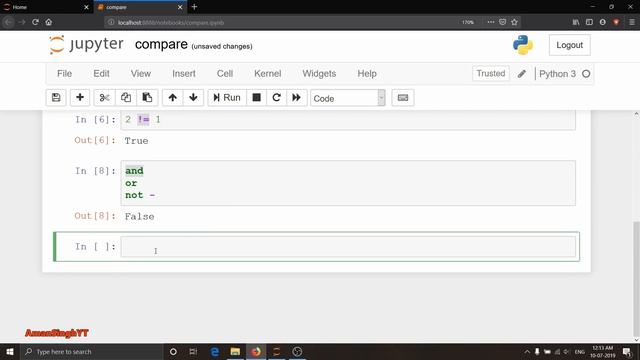Copy selected cells icon
This screenshot has height=360, width=640.
point(126,98)
